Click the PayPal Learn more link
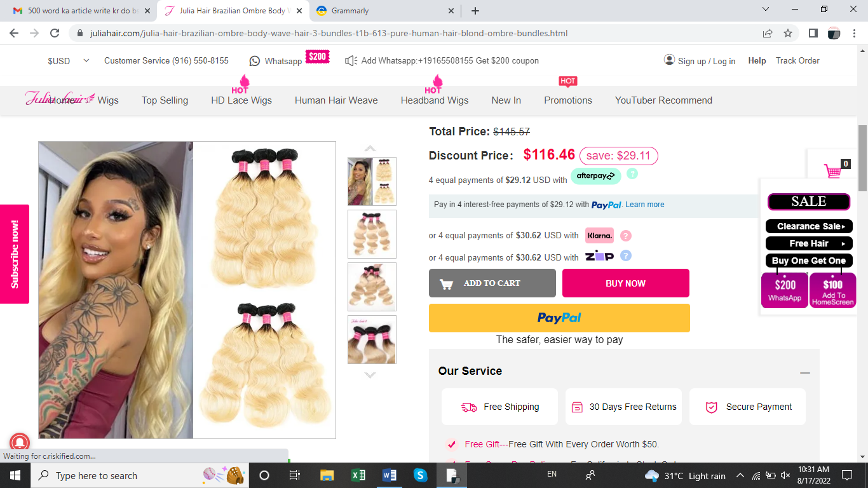Image resolution: width=868 pixels, height=488 pixels. pyautogui.click(x=645, y=205)
